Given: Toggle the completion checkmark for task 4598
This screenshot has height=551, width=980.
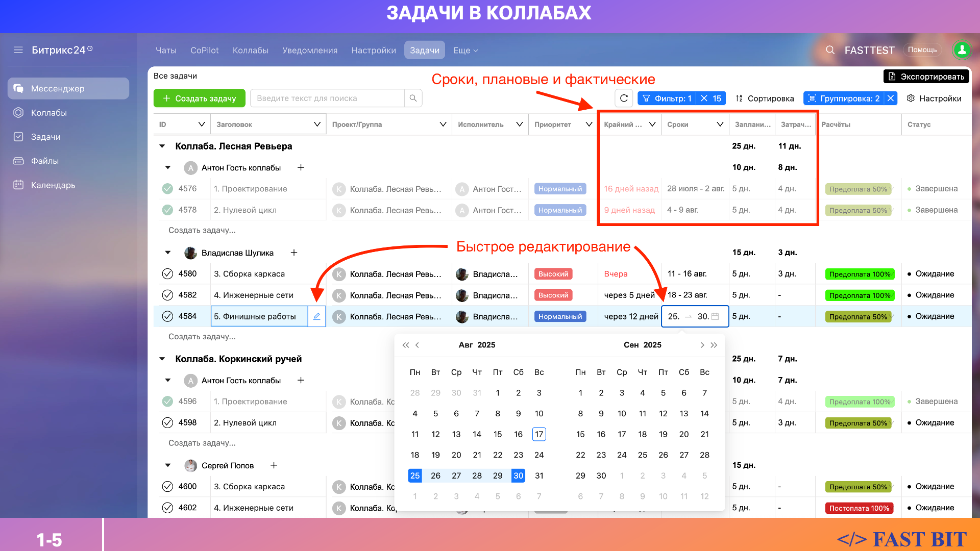Looking at the screenshot, I should (x=167, y=422).
